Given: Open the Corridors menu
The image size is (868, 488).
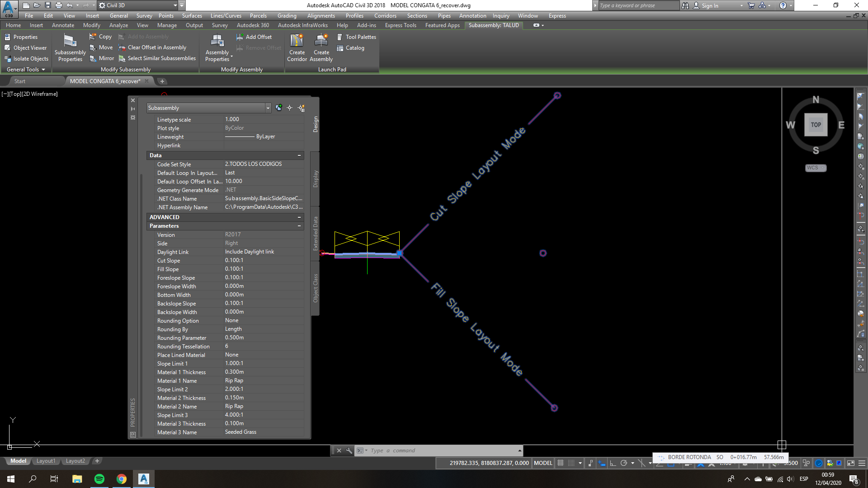Looking at the screenshot, I should click(x=385, y=16).
